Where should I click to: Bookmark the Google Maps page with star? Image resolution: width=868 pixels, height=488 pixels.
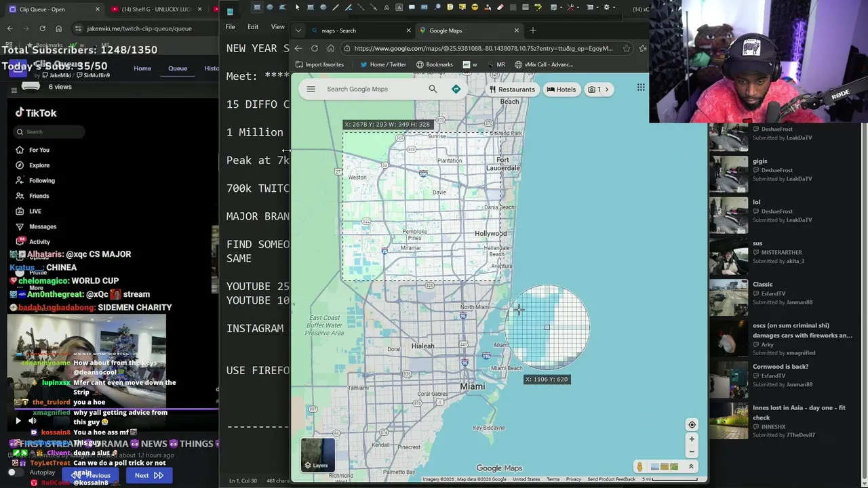627,48
